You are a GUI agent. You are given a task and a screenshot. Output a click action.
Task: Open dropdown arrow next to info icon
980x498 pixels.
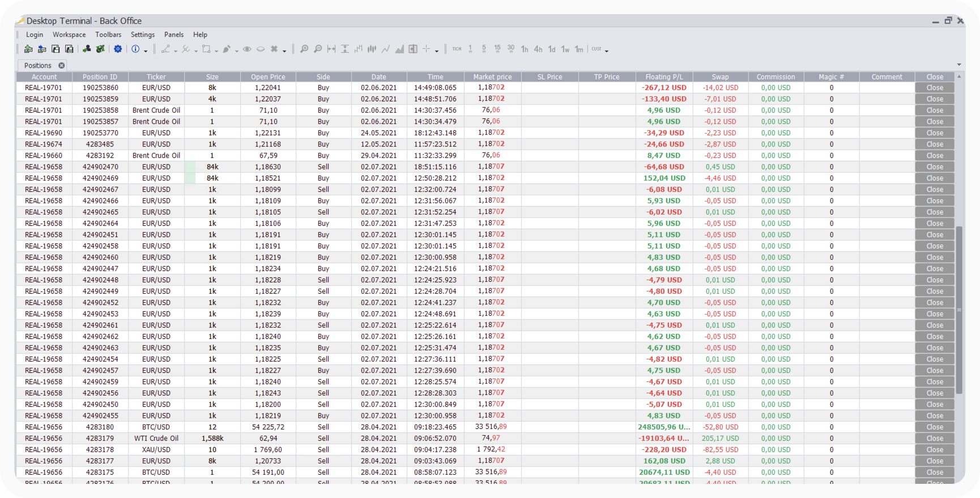tap(146, 51)
